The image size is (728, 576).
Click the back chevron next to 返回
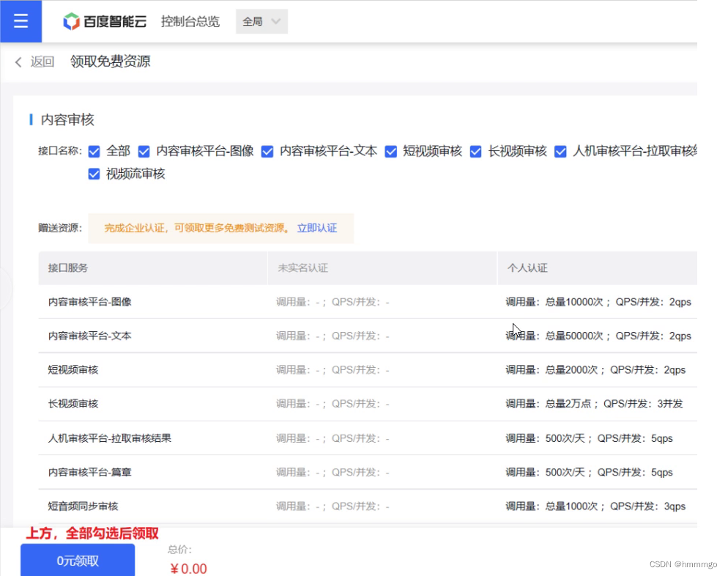tap(18, 62)
